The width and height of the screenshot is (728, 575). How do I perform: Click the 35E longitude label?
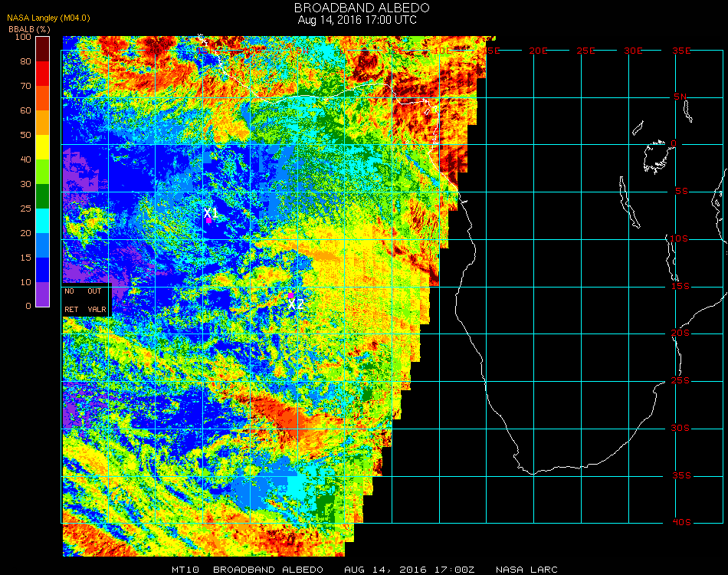click(x=681, y=51)
